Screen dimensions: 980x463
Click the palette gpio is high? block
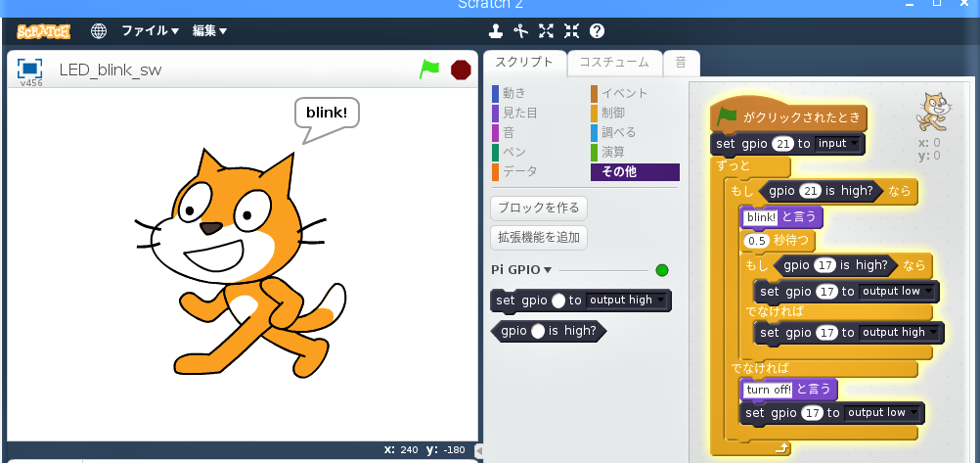point(550,331)
